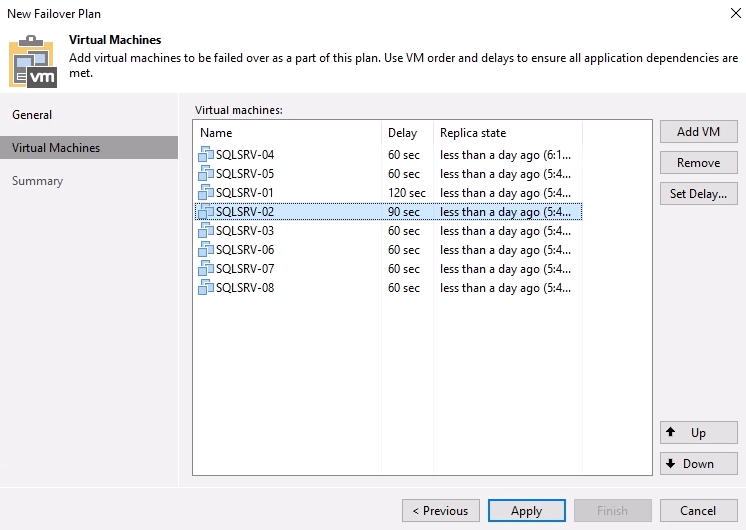This screenshot has height=530, width=746.
Task: Click the failover plan wizard header icon
Action: pyautogui.click(x=33, y=62)
